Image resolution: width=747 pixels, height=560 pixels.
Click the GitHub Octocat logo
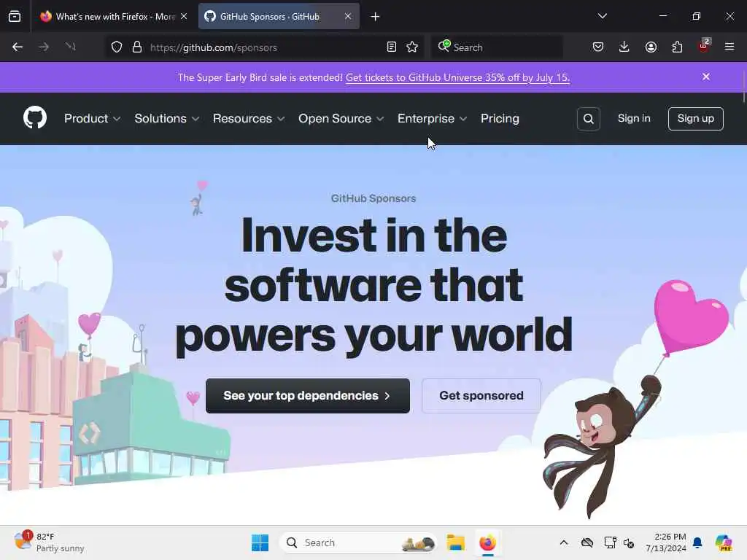[35, 117]
